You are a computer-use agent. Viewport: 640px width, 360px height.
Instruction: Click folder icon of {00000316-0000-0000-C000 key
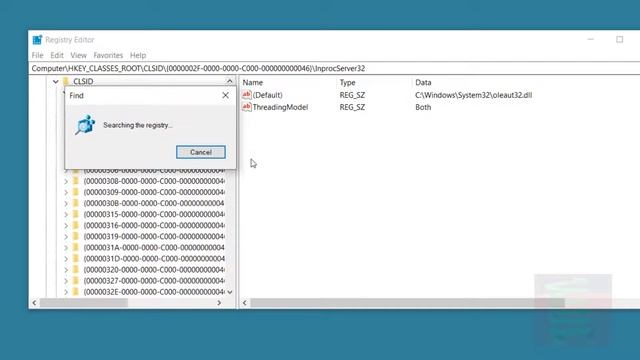tap(76, 225)
